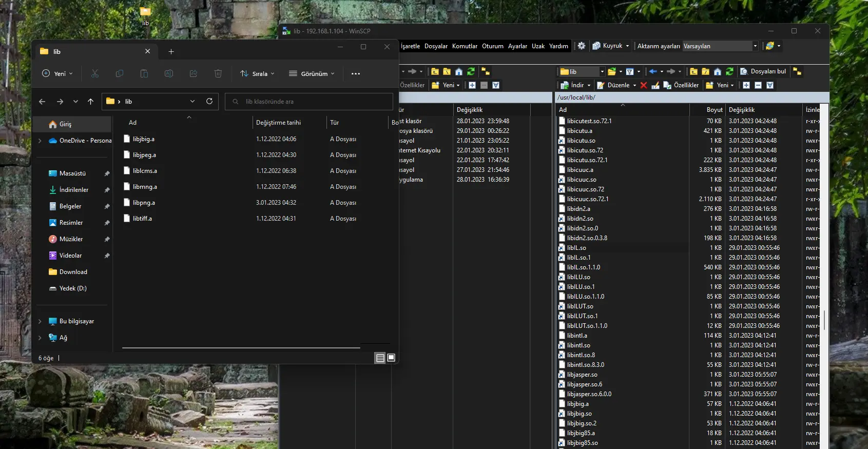
Task: Click the remote panel filter funnel icon
Action: click(630, 71)
